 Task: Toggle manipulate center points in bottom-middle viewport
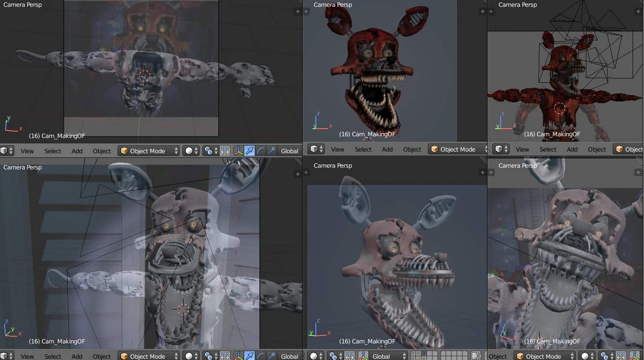(x=350, y=356)
